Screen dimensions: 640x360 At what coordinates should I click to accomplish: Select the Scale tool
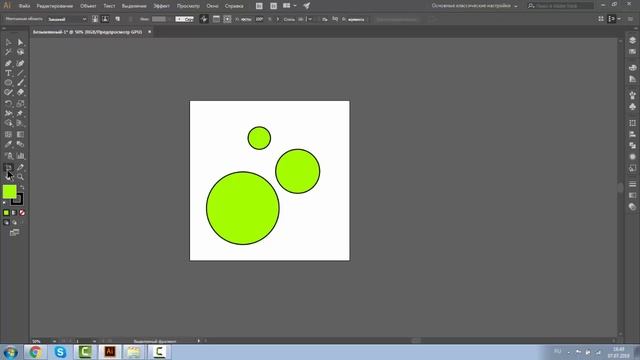click(x=20, y=104)
